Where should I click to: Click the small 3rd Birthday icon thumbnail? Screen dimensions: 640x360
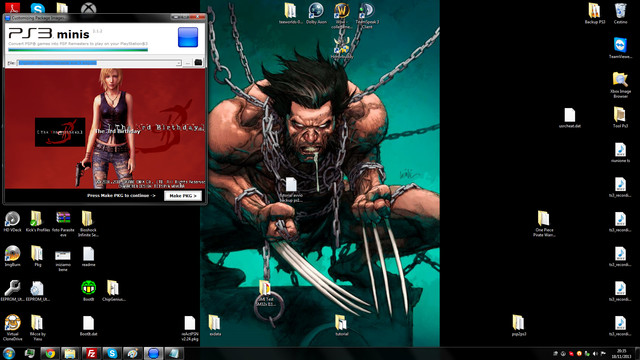[60, 132]
